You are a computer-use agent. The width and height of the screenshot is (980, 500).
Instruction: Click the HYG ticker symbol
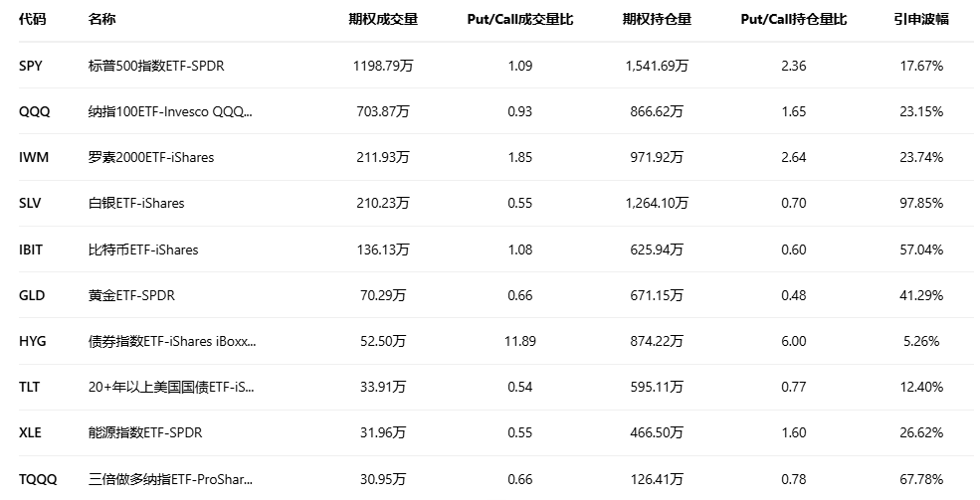point(33,341)
